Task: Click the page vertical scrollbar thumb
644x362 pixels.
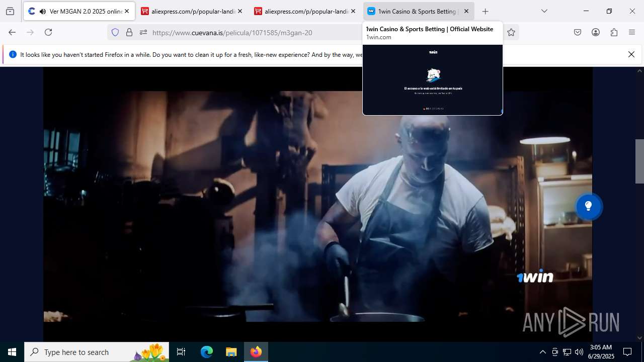Action: click(x=639, y=161)
